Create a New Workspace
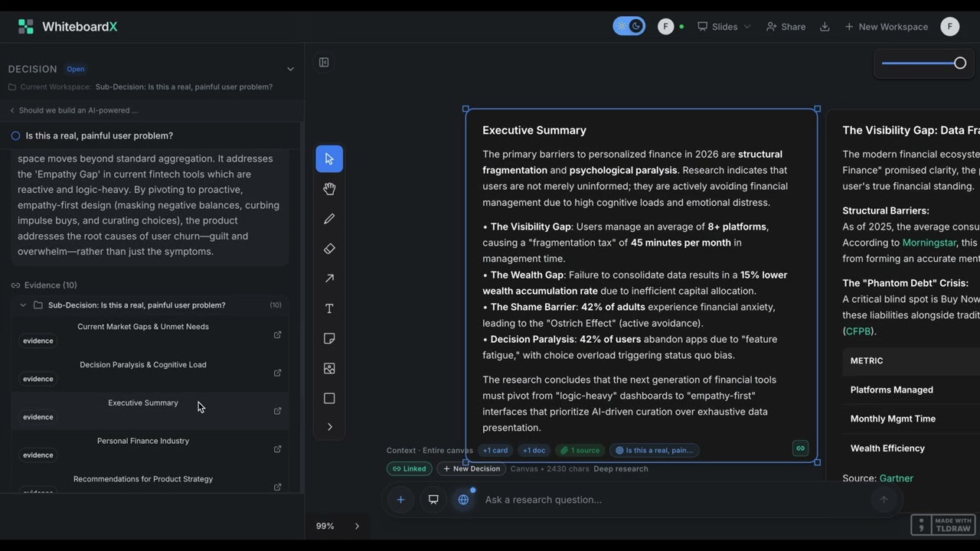 coord(887,27)
